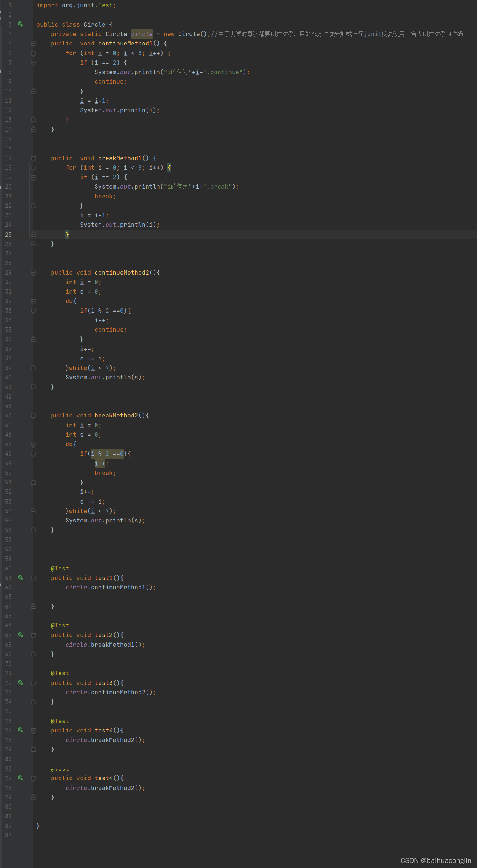The height and width of the screenshot is (868, 477).
Task: Collapse test2 method via fold marker
Action: pyautogui.click(x=33, y=635)
